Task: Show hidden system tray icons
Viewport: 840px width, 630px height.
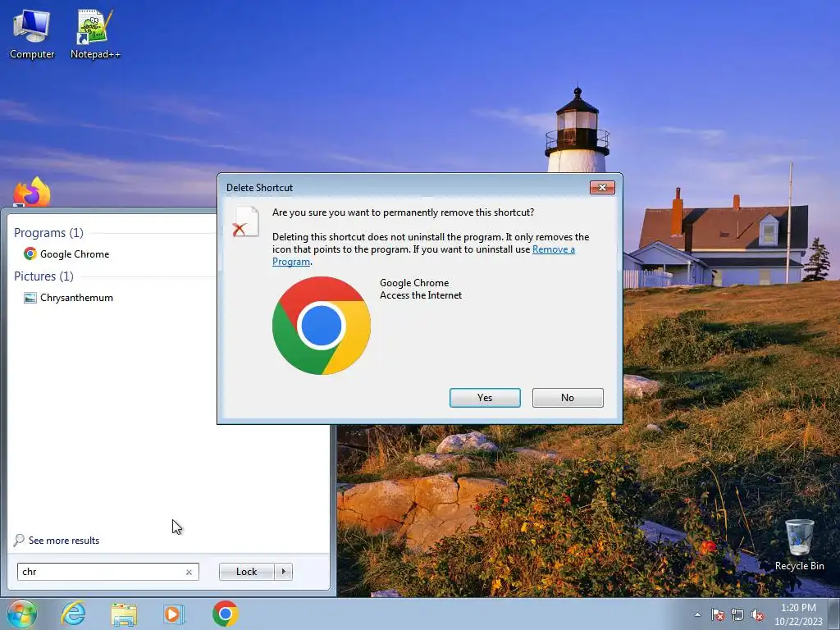Action: (697, 614)
